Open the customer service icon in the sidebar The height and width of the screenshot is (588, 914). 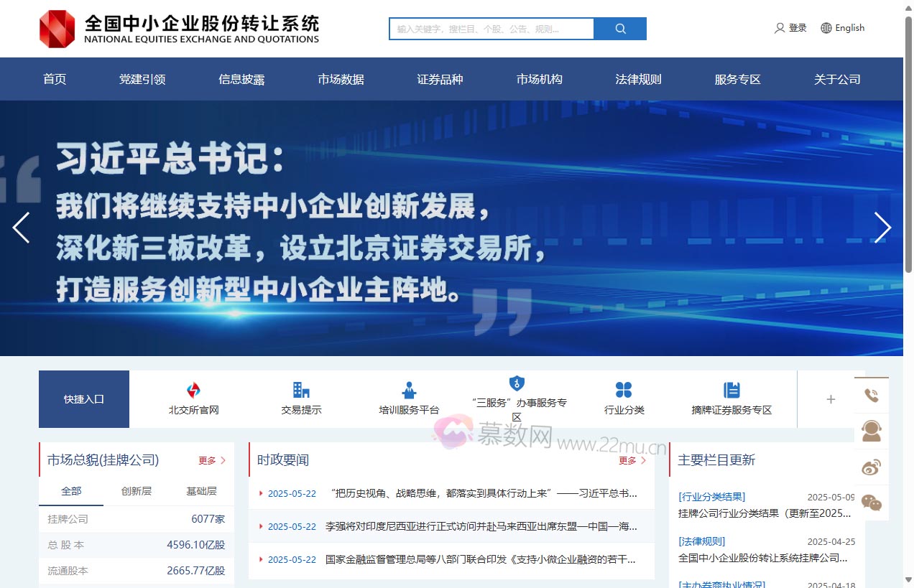[x=872, y=431]
